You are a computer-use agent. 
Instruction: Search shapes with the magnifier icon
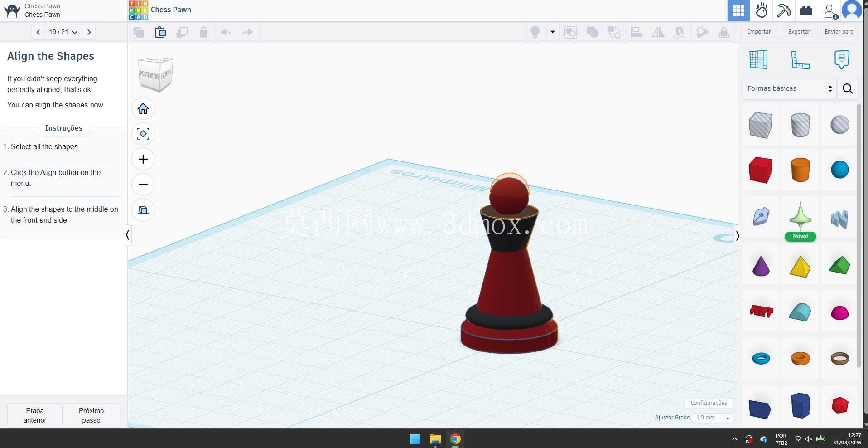(x=848, y=88)
